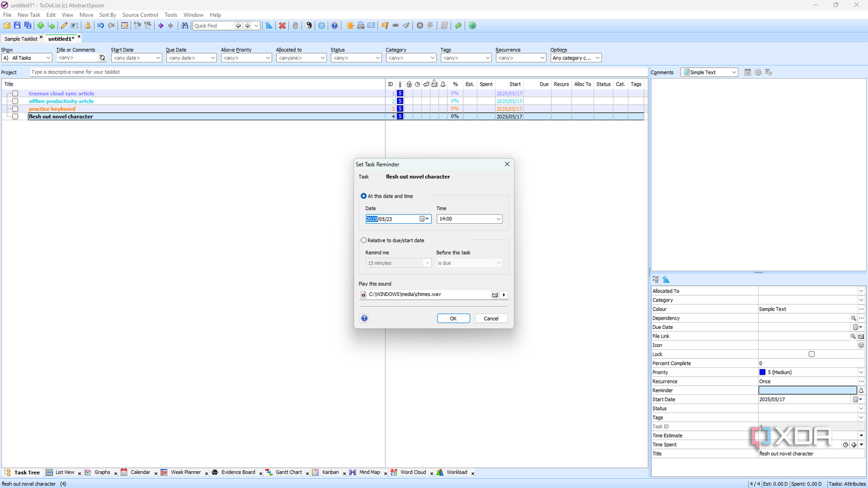Click the help icon in Set Task Reminder dialog

(x=365, y=319)
